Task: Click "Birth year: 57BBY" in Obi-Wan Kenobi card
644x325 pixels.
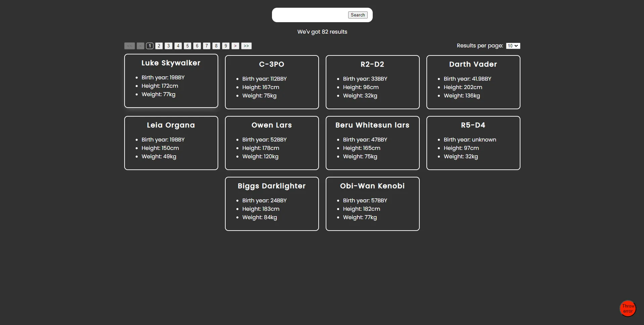Action: [365, 200]
